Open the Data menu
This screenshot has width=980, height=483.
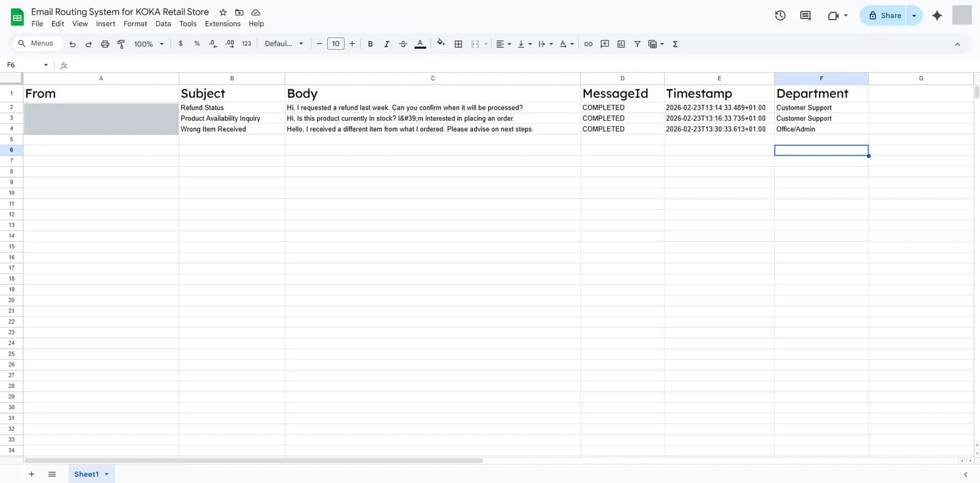tap(163, 24)
